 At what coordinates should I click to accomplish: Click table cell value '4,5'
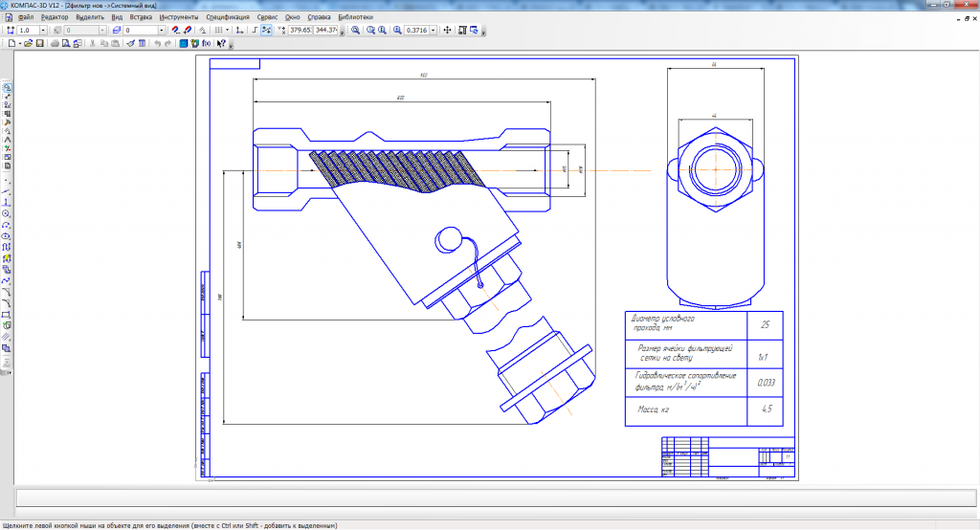(x=767, y=409)
